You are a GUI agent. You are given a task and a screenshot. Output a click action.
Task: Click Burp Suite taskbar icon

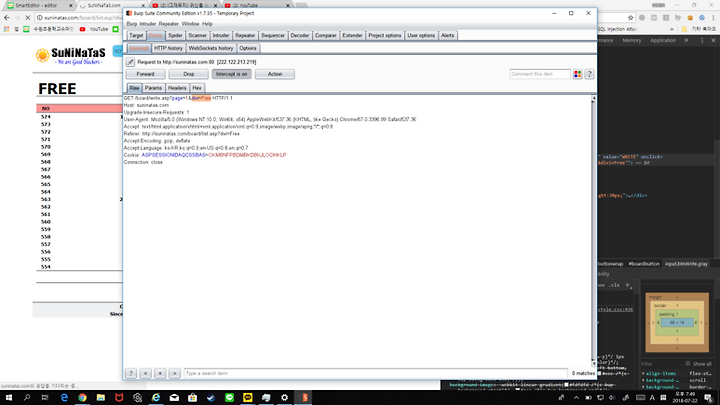[x=304, y=398]
